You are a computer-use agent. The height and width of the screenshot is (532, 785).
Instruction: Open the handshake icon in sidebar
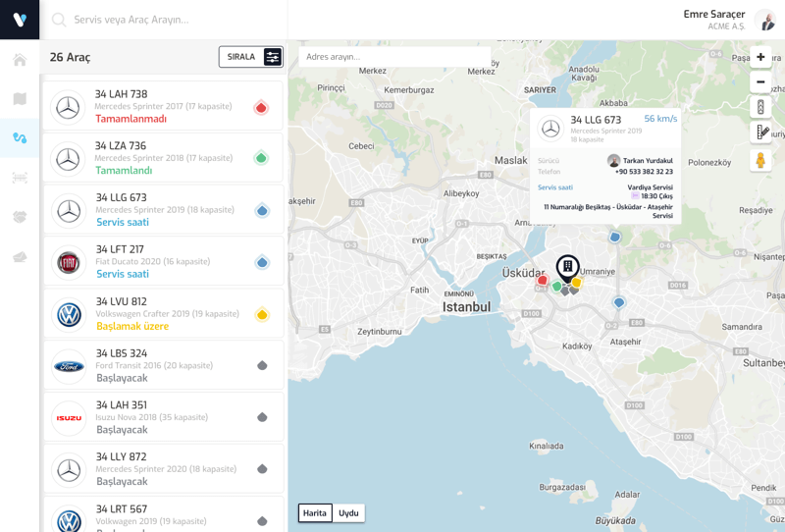click(x=20, y=217)
